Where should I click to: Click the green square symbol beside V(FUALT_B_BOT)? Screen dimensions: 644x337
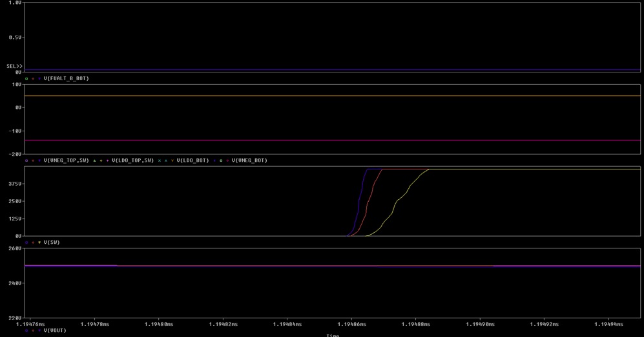pos(26,79)
